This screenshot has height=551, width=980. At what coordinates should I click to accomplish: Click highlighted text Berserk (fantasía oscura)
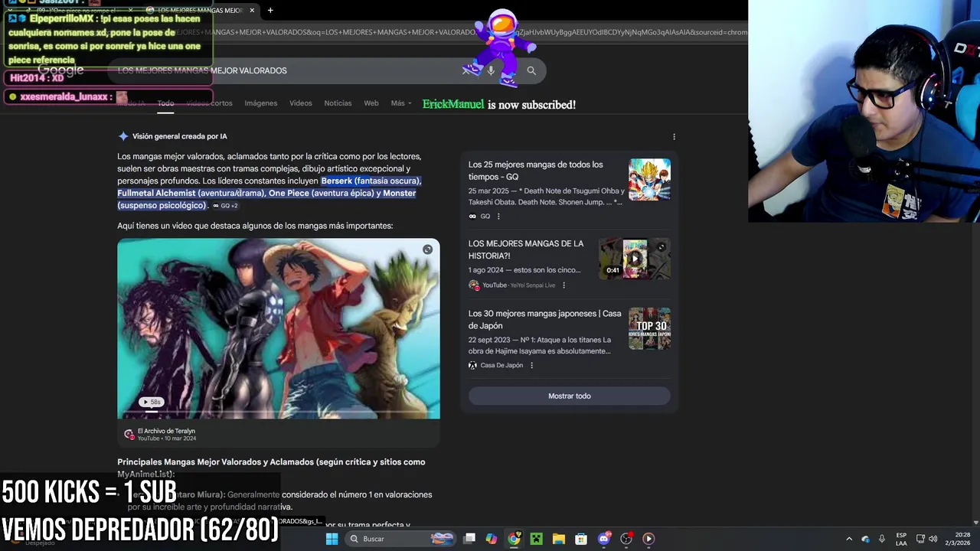(371, 181)
